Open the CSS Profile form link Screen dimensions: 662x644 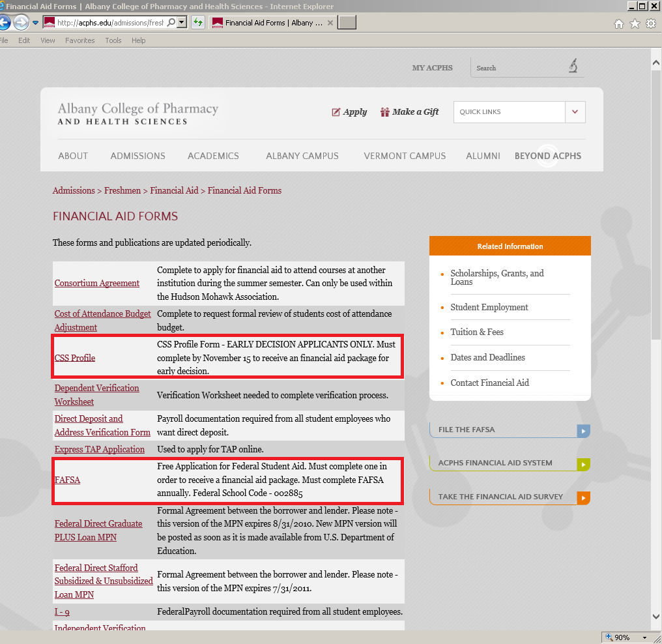click(x=75, y=358)
